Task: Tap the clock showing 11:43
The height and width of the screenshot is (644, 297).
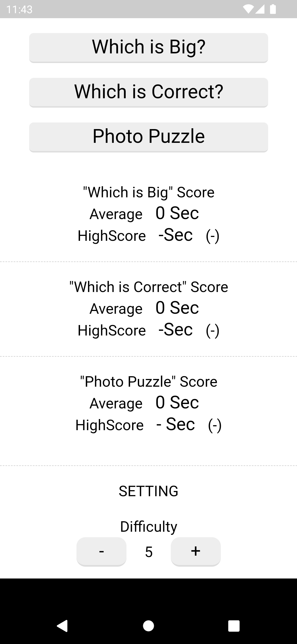Action: tap(19, 10)
